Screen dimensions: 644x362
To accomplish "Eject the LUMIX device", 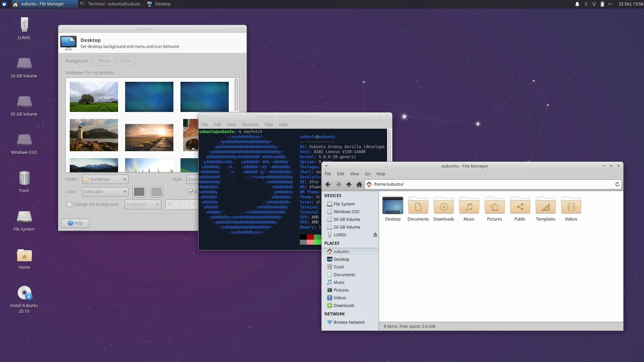I will [375, 235].
